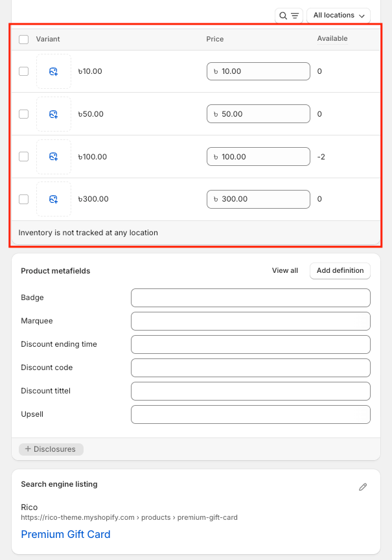Viewport: 392px width, 560px height.
Task: Select all variants checkbox in header
Action: [x=23, y=40]
